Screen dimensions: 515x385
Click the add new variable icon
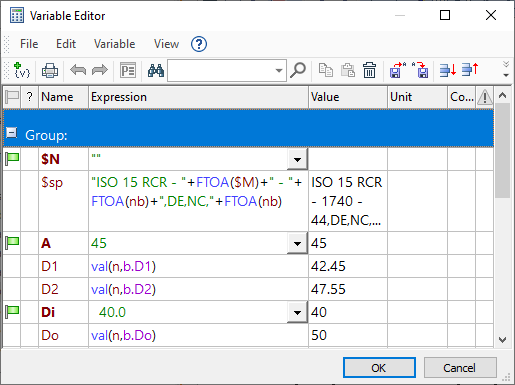click(22, 70)
